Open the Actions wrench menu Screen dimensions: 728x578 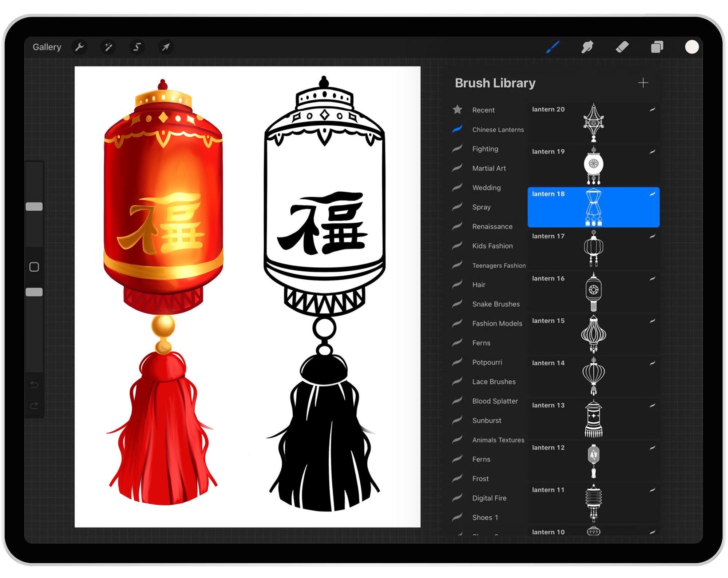(x=80, y=47)
